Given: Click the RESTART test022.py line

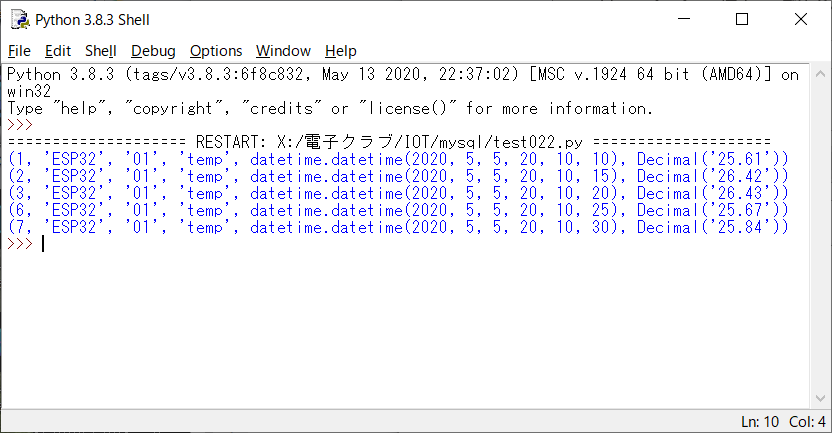Looking at the screenshot, I should (390, 142).
